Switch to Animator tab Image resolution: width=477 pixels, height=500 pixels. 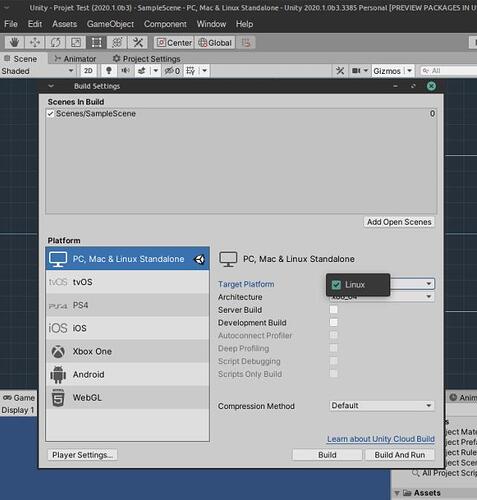click(75, 59)
